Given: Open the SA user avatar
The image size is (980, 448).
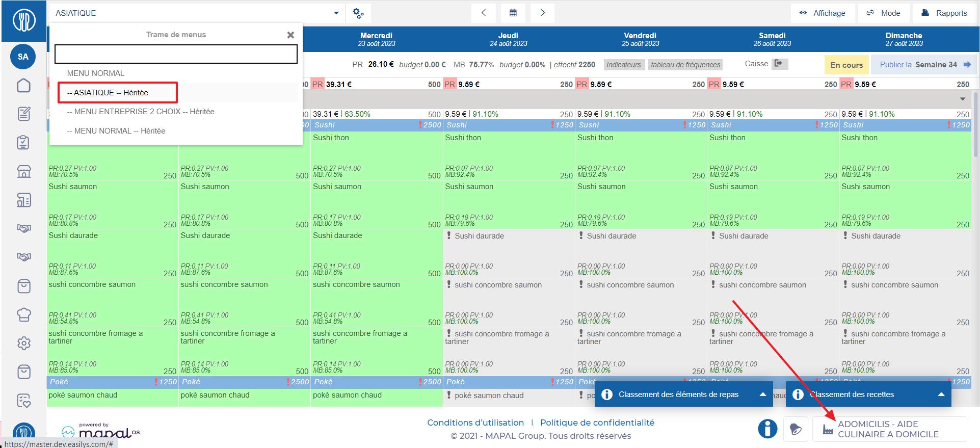Looking at the screenshot, I should [x=23, y=57].
